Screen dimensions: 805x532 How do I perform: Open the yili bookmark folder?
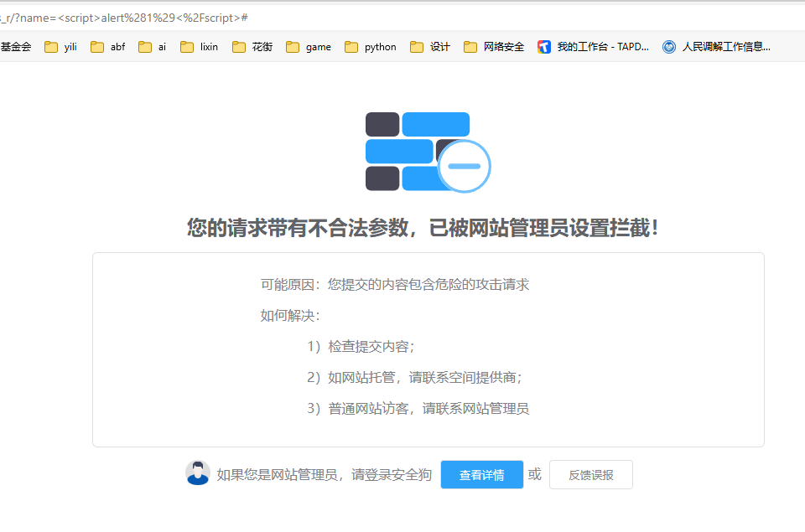pos(60,47)
